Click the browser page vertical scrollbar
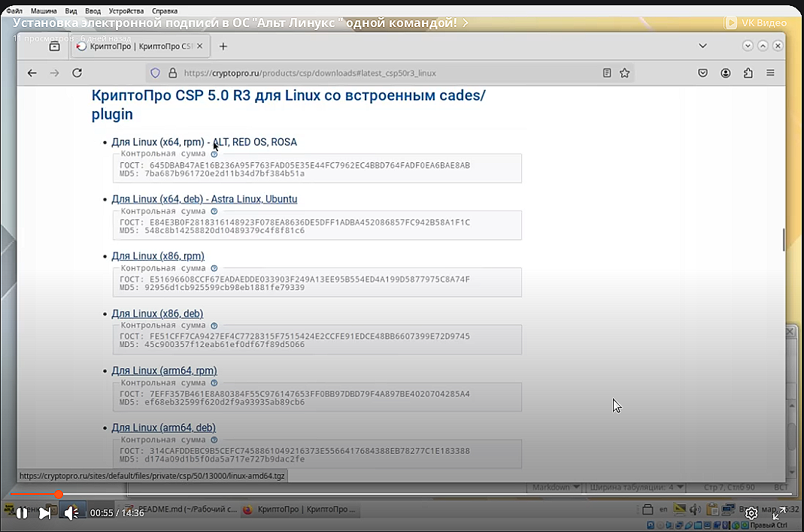Viewport: 804px width, 532px height. [784, 240]
